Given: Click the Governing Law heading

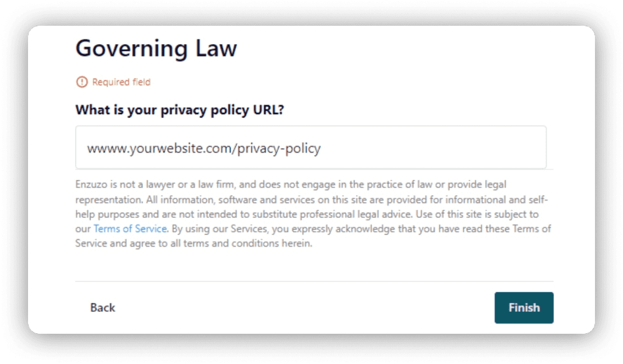Looking at the screenshot, I should point(156,48).
